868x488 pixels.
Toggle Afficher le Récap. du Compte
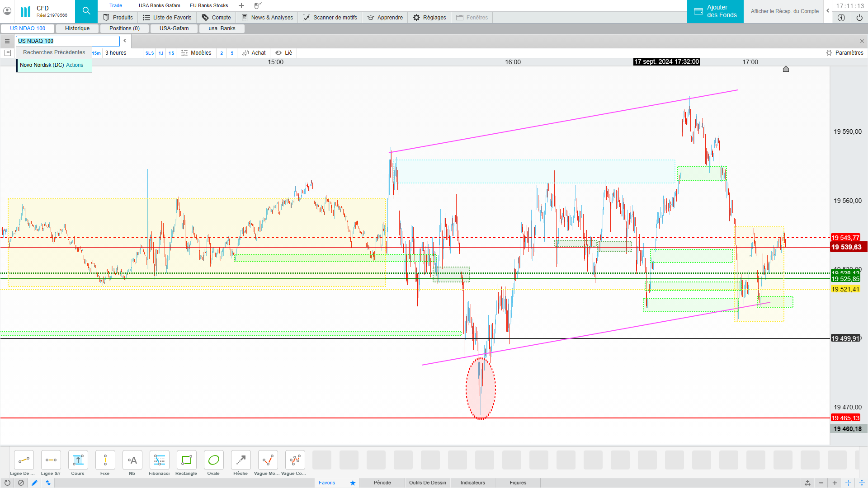pos(784,11)
